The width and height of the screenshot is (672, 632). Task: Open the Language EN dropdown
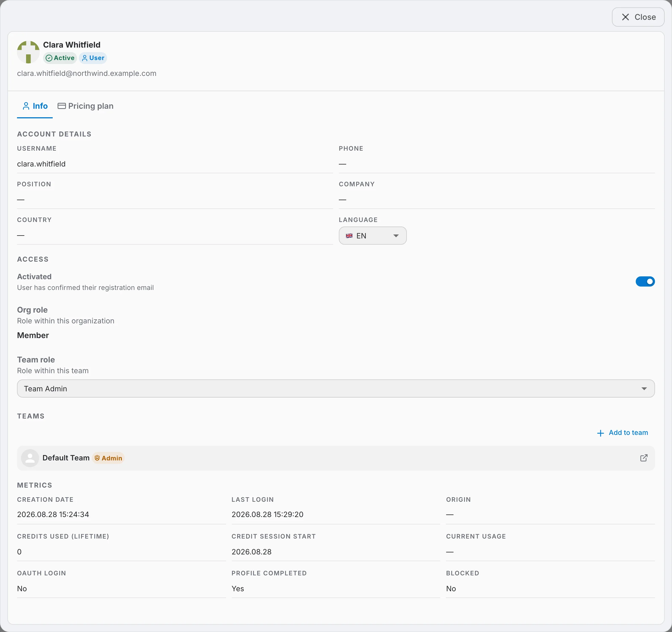pyautogui.click(x=373, y=236)
